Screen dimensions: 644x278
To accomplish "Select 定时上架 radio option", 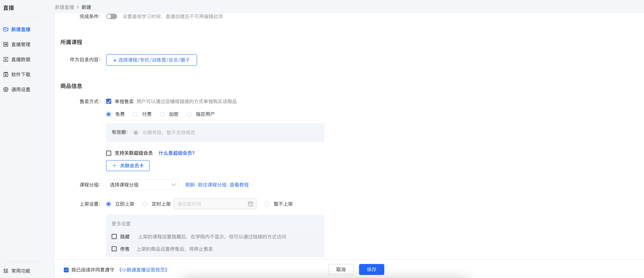I will click(x=145, y=204).
